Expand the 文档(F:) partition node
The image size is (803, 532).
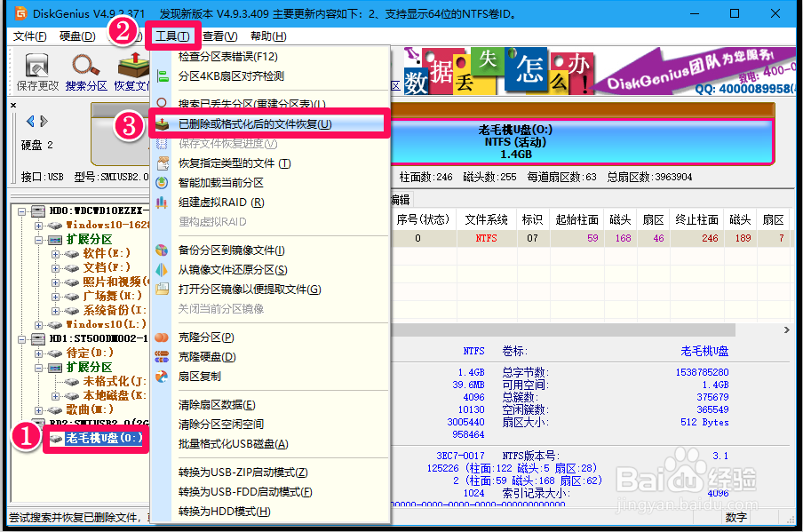click(x=55, y=268)
